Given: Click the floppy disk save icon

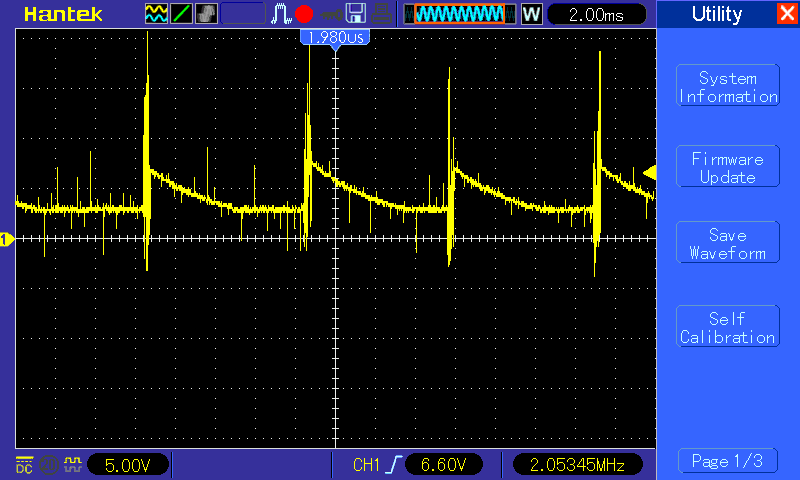Looking at the screenshot, I should pyautogui.click(x=356, y=14).
